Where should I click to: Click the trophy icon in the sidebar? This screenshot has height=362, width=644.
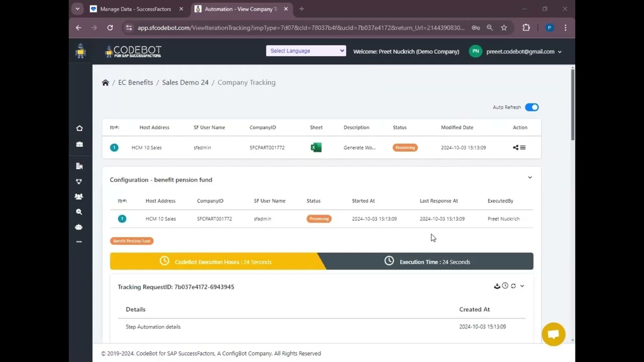click(79, 182)
